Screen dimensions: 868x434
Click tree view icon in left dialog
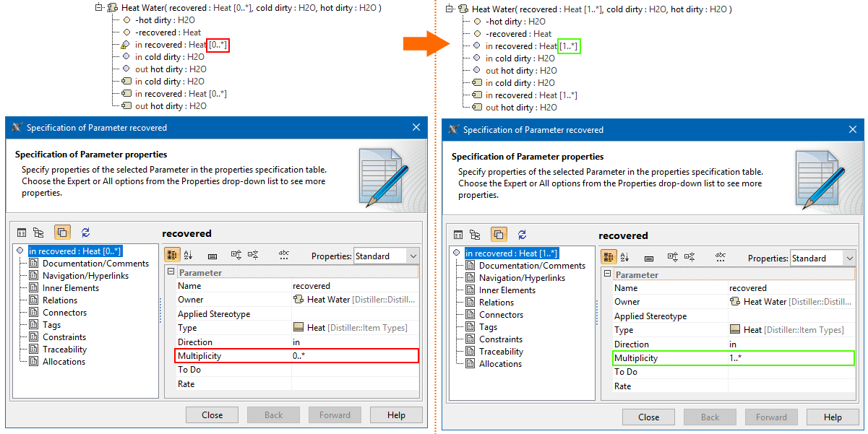tap(39, 233)
